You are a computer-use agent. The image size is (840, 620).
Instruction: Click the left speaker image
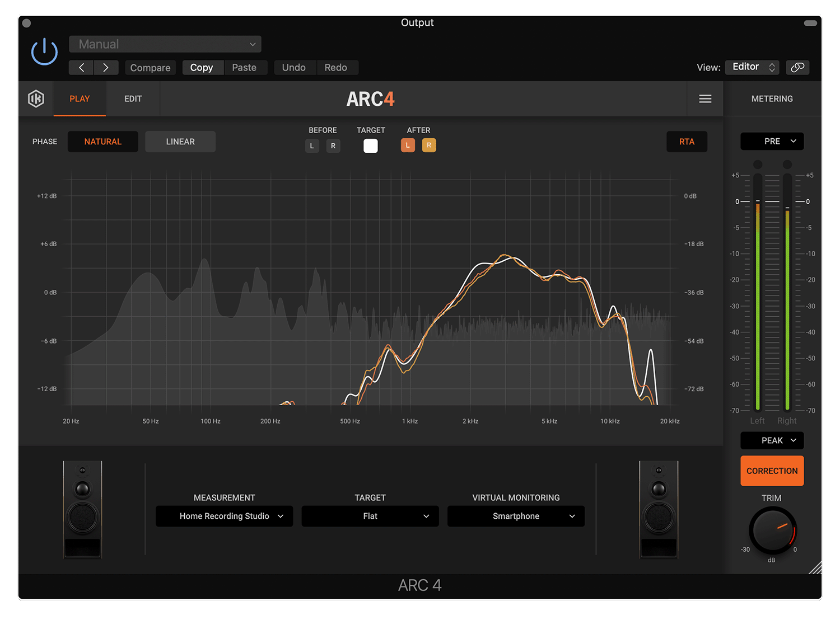click(x=82, y=509)
